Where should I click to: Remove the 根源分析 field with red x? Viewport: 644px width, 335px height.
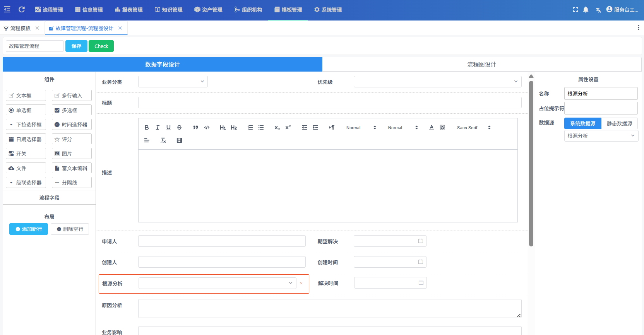click(x=301, y=284)
